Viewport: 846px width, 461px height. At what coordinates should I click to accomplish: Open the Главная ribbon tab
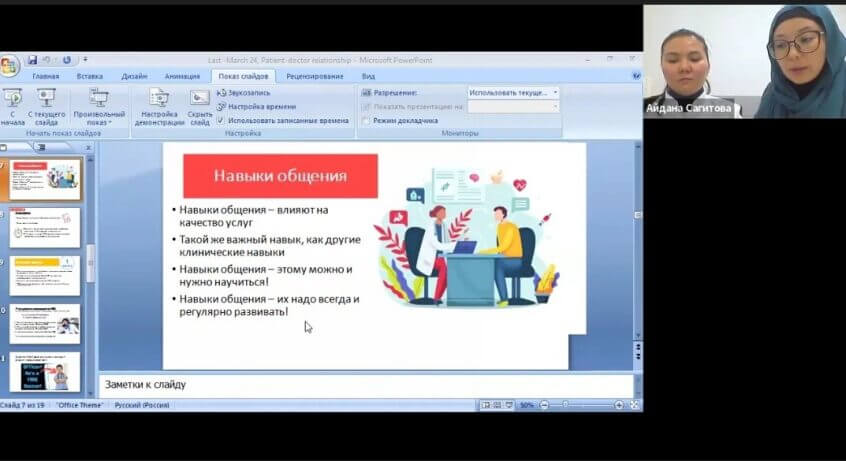click(46, 76)
